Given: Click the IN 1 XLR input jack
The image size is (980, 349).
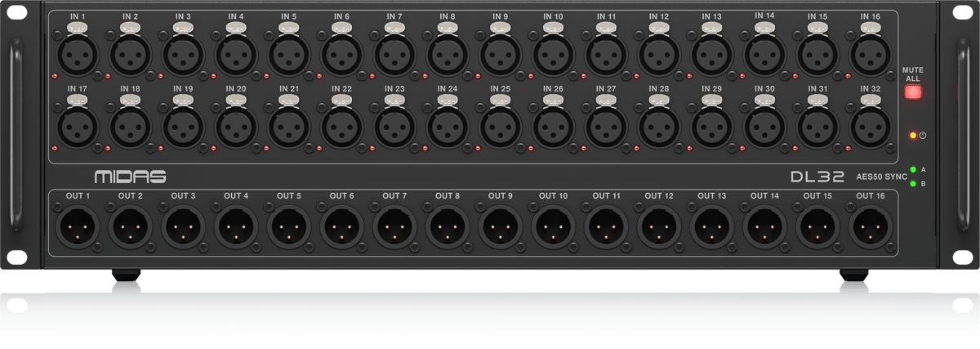Looking at the screenshot, I should point(78,54).
